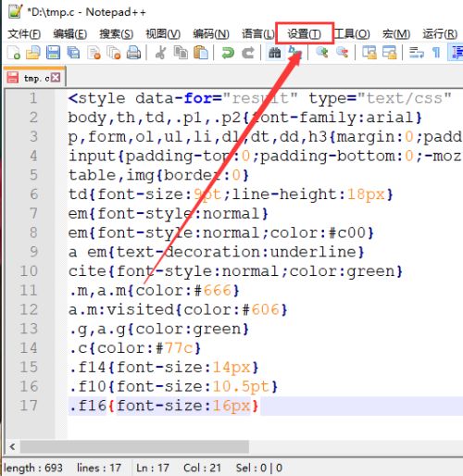Save the file with the floppy disk icon

[53, 53]
